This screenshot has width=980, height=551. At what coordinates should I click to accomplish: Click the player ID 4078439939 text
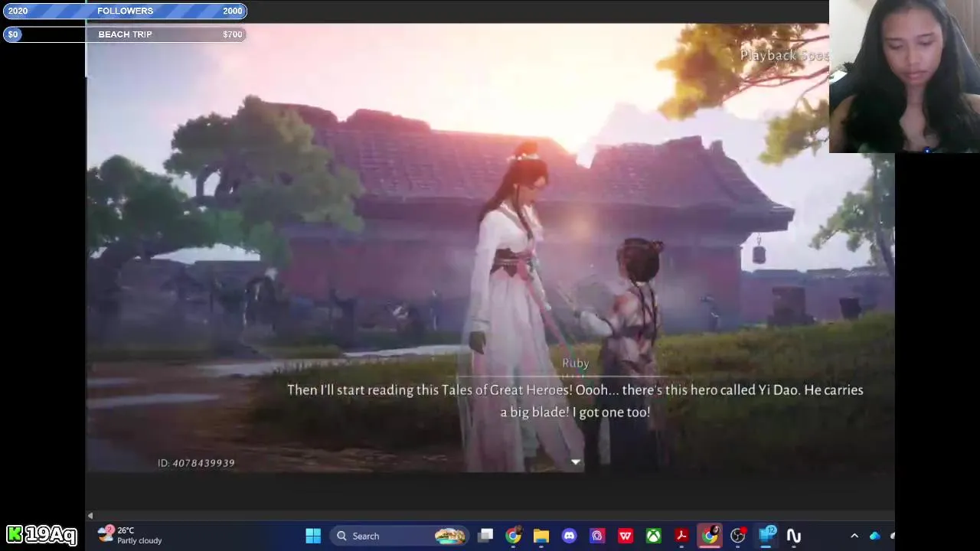pos(196,463)
